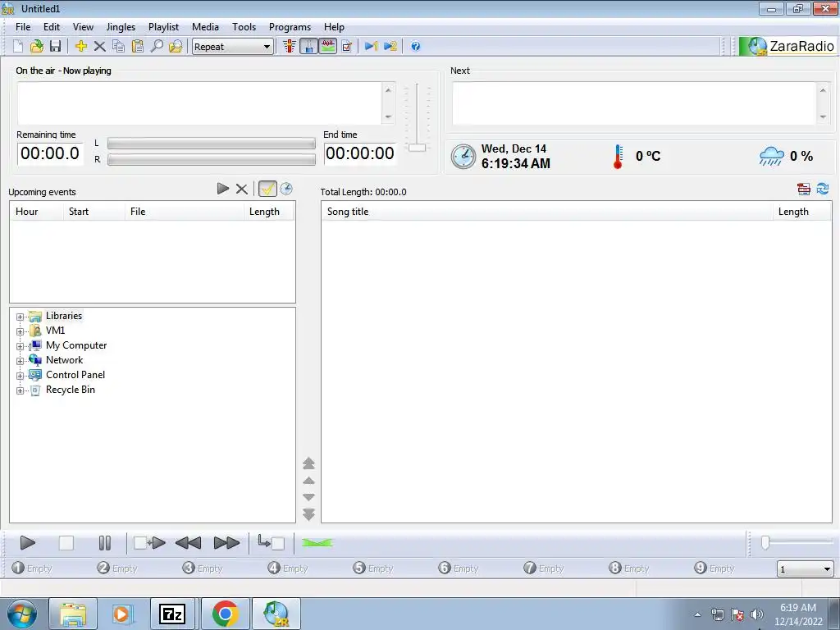Adjust the horizontal slider in the transport bar
Viewport: 840px width, 630px height.
[x=765, y=543]
